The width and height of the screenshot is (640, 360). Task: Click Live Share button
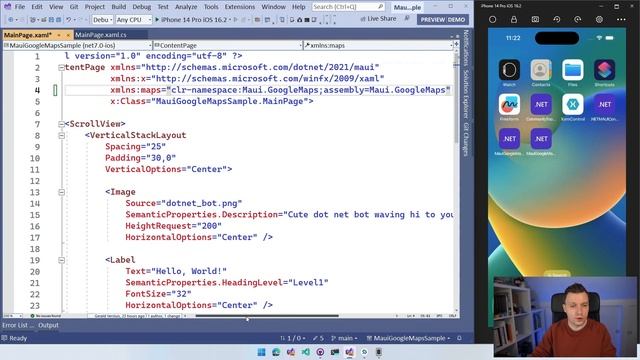click(378, 19)
